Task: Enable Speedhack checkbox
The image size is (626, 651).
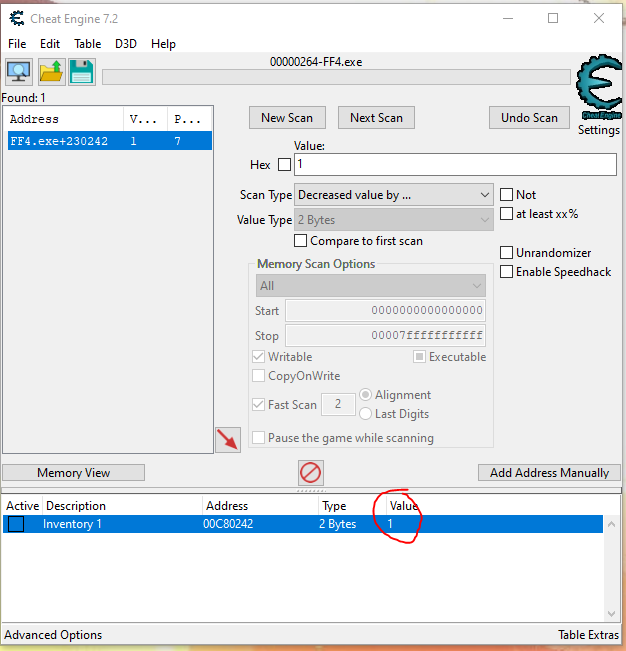Action: 506,272
